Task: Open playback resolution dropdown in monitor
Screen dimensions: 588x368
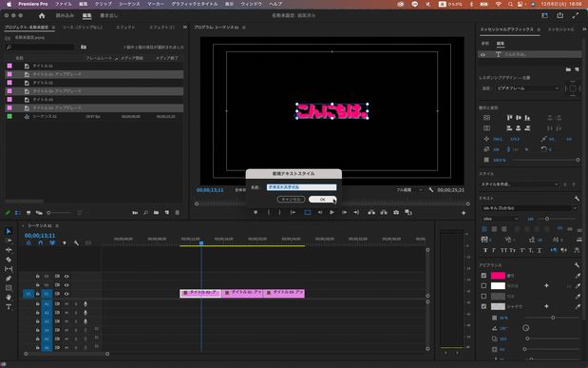Action: pos(408,190)
